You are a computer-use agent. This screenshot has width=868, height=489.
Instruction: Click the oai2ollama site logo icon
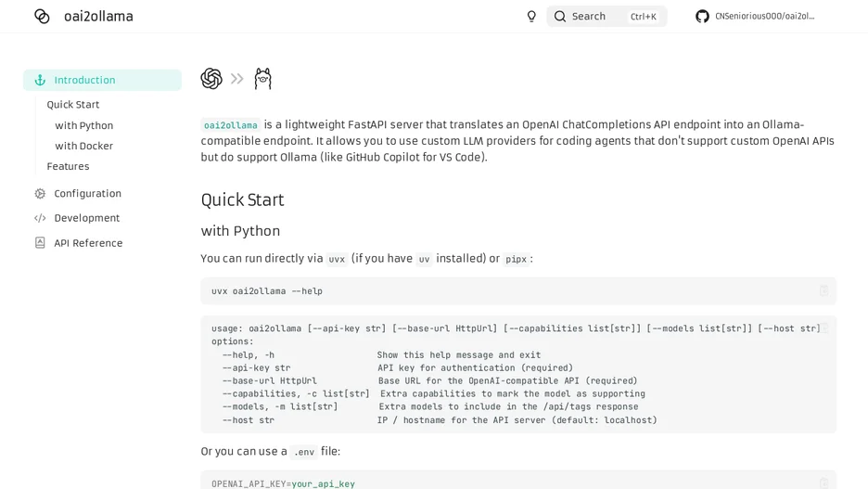pyautogui.click(x=42, y=17)
